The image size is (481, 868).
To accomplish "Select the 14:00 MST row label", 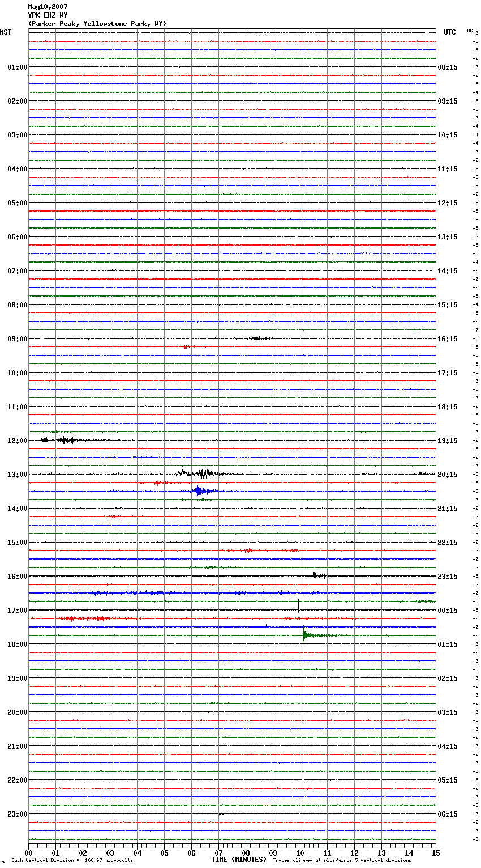I will pos(17,509).
